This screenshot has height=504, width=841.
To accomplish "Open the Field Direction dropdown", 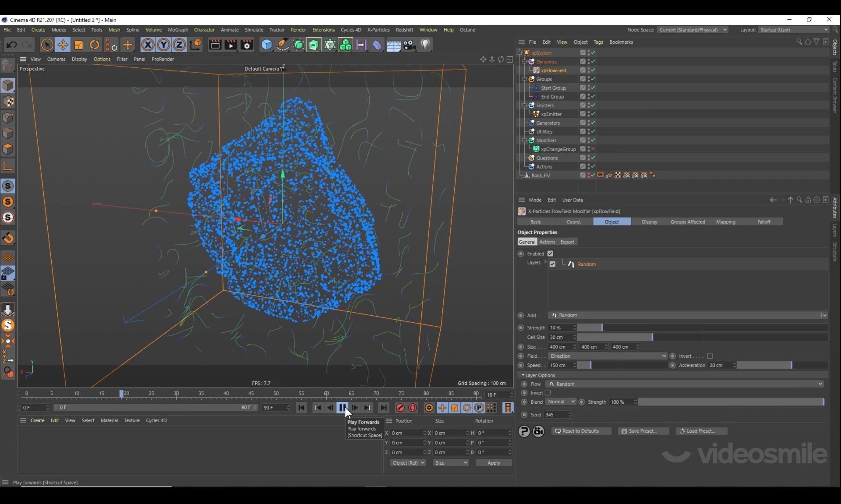I will pos(608,356).
